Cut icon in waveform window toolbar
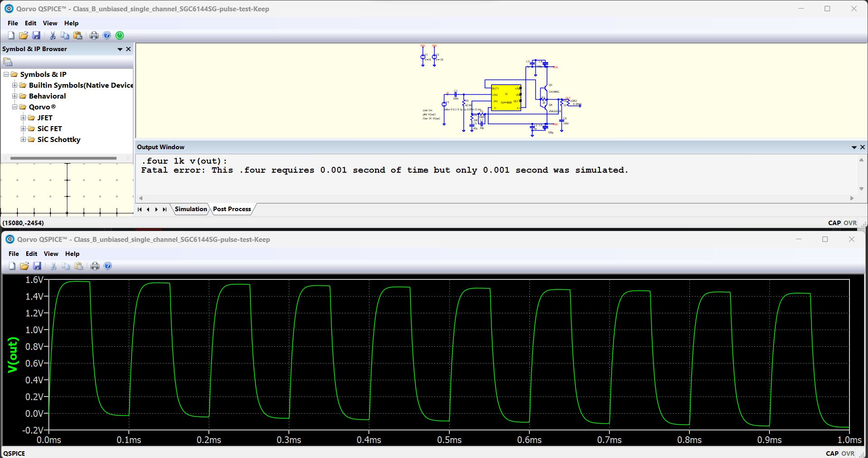Viewport: 868px width, 458px height. coord(53,266)
